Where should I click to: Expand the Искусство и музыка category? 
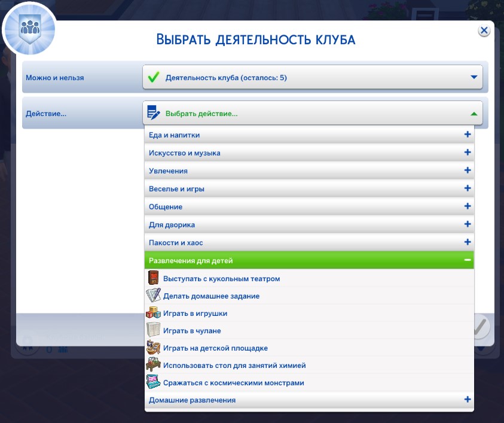coord(468,153)
